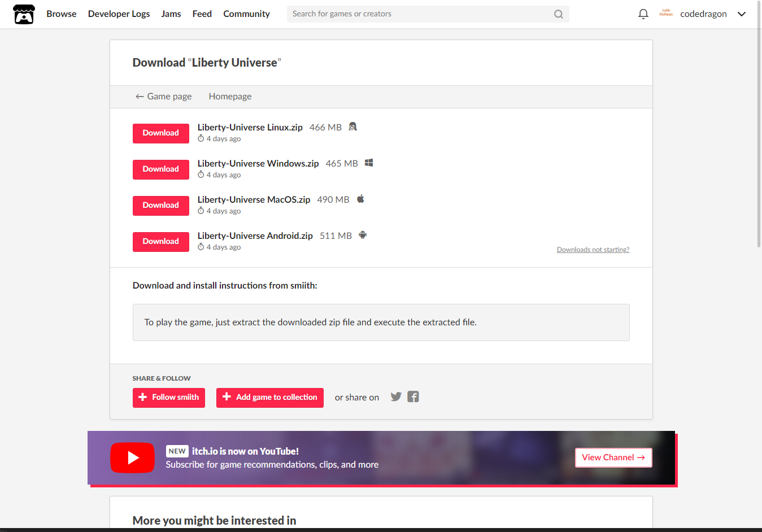Share the game on Twitter

(396, 397)
